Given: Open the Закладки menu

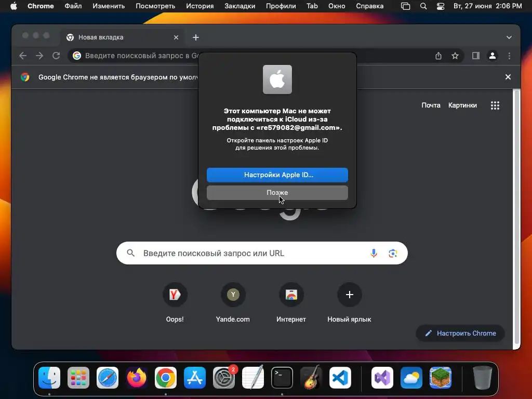Looking at the screenshot, I should click(240, 6).
